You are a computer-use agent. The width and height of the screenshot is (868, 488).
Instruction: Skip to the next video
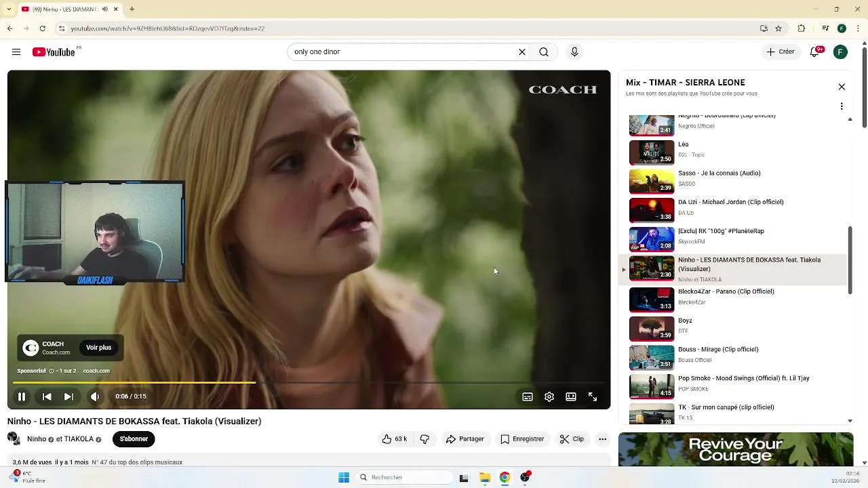click(68, 396)
